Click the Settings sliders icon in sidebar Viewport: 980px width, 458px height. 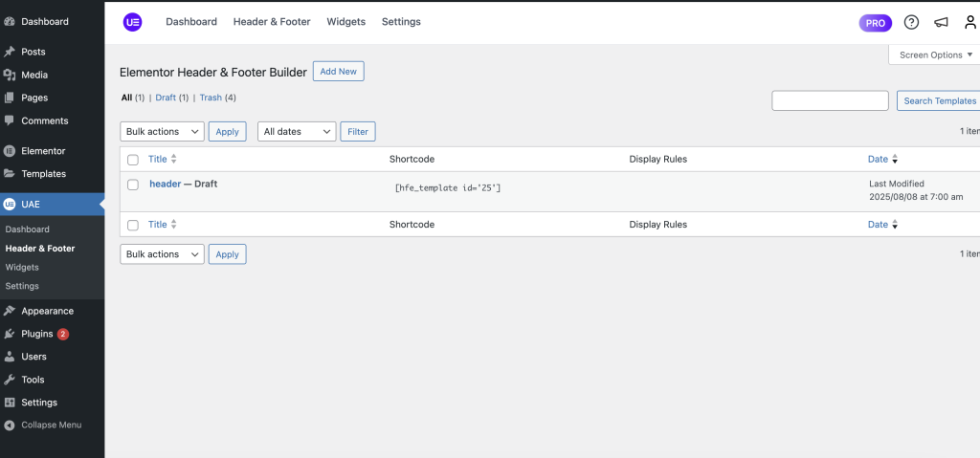point(9,403)
